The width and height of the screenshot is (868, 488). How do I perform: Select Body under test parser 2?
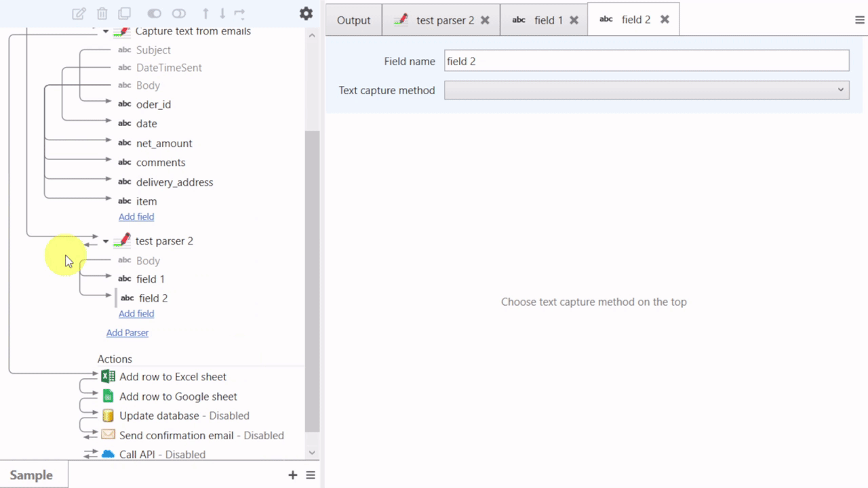pos(148,261)
